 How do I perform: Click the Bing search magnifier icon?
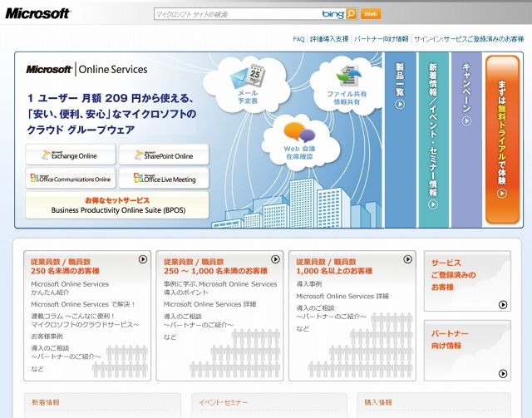point(352,14)
